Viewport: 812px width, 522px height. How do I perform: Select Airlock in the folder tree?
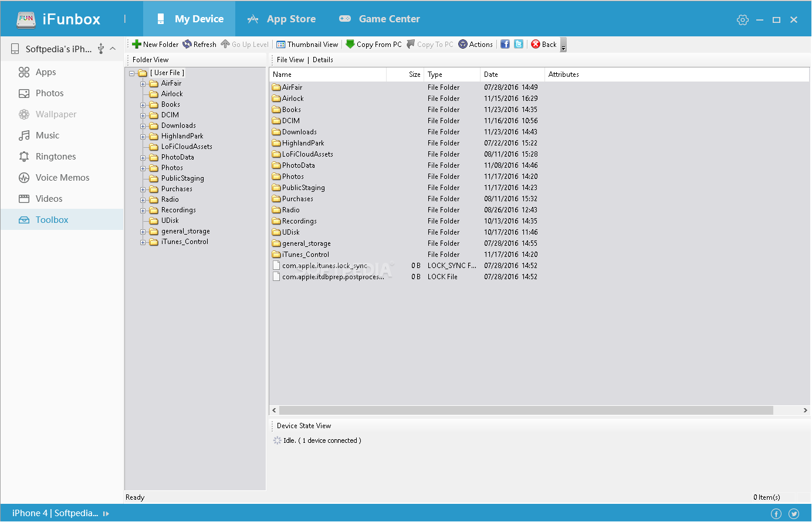tap(172, 94)
